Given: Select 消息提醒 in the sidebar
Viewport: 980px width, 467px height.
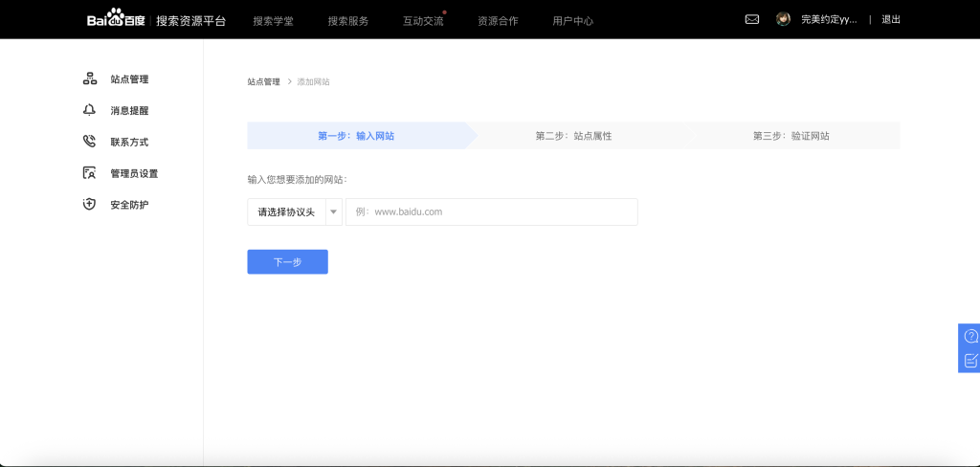Looking at the screenshot, I should coord(129,111).
